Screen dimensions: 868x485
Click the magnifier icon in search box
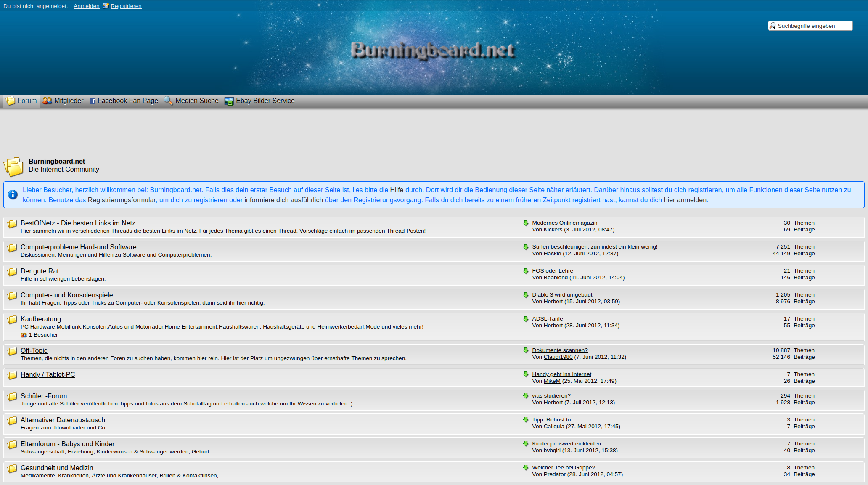pos(773,26)
